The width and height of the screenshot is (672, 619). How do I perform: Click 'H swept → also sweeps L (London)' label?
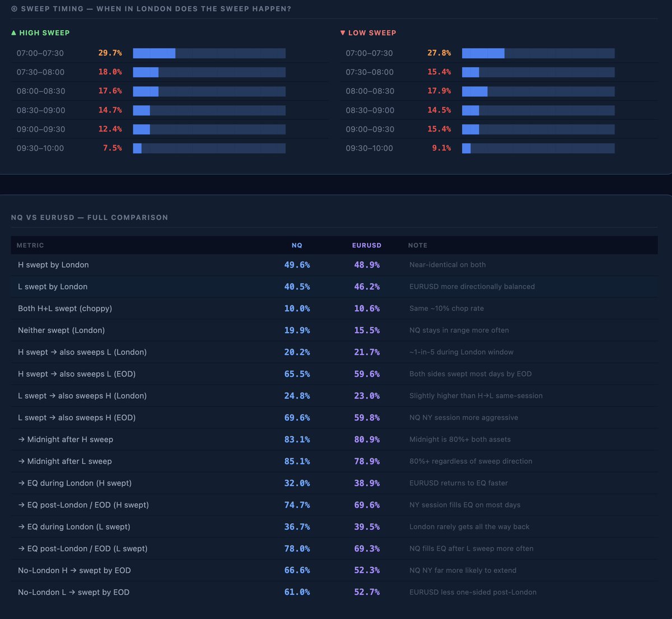point(82,352)
